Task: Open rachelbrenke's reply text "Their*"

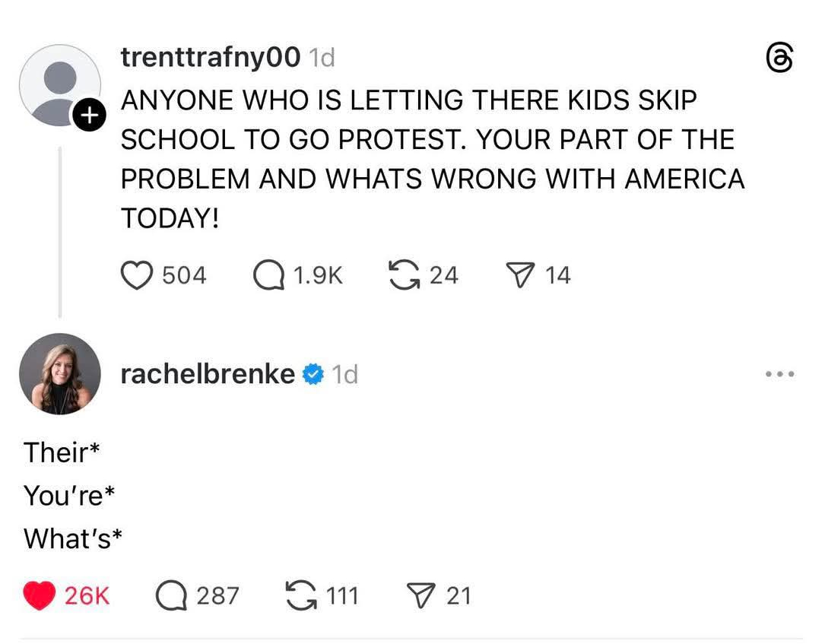Action: (62, 452)
